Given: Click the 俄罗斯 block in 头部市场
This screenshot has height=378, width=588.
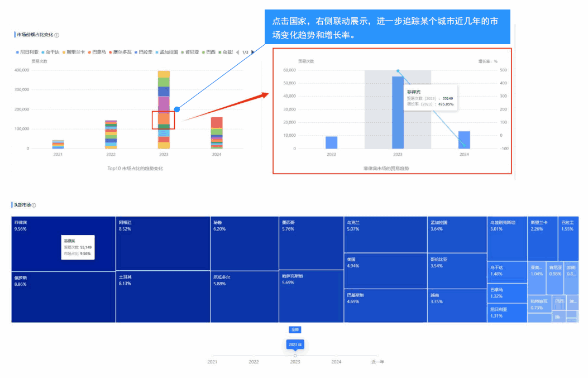Looking at the screenshot, I should (x=61, y=296).
